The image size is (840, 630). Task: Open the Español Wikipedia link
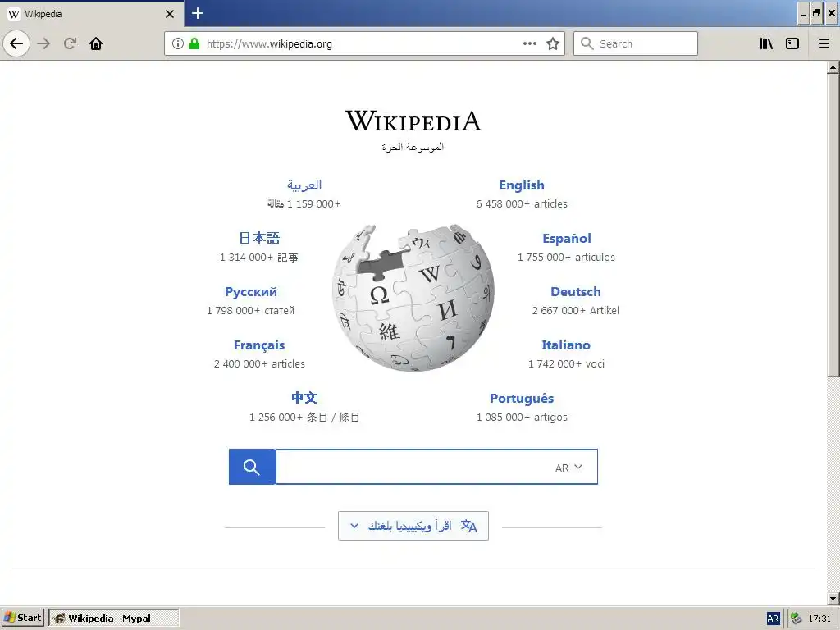click(566, 239)
